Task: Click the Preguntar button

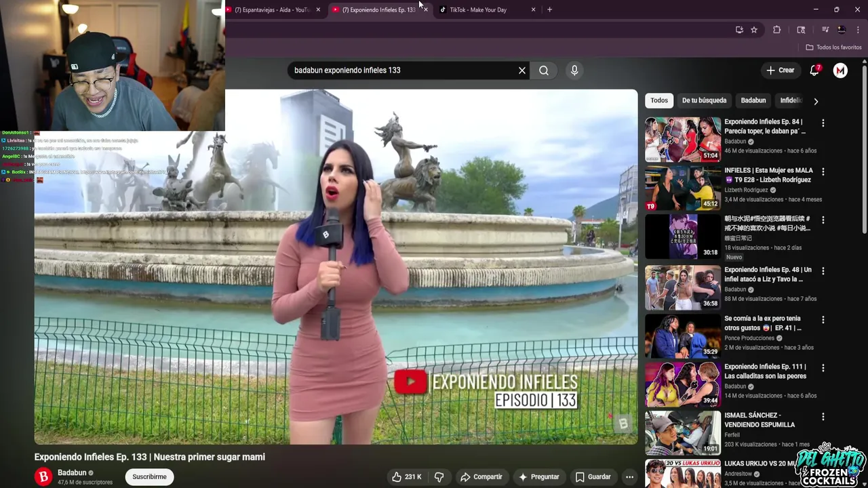Action: [538, 477]
